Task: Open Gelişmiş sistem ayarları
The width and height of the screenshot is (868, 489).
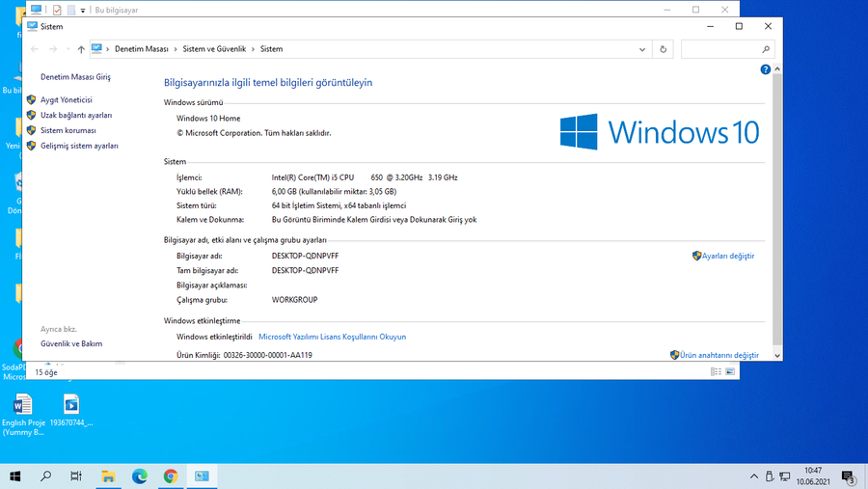Action: tap(79, 147)
